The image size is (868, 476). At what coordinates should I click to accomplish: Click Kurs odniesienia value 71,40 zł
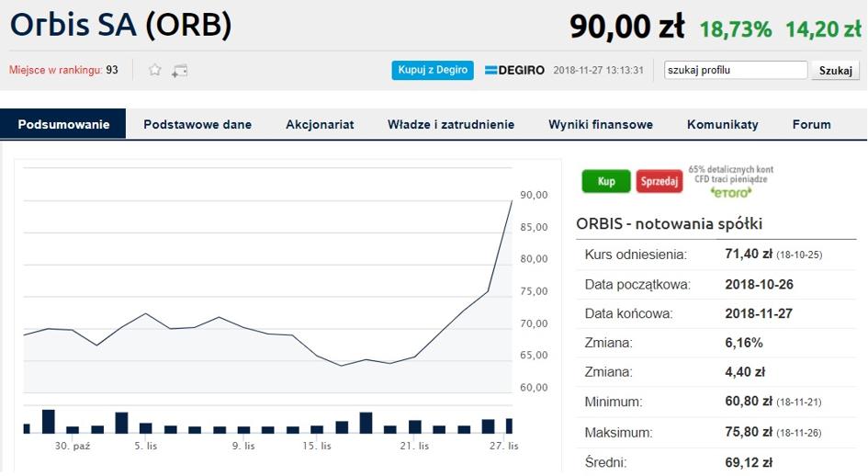749,255
